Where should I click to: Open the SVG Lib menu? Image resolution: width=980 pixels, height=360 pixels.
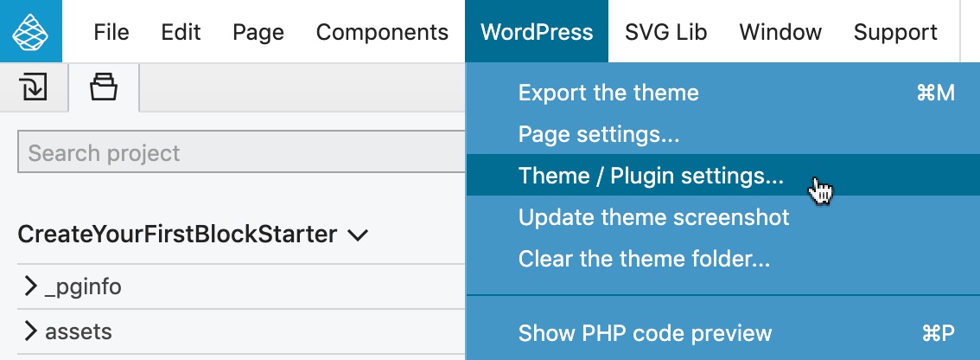665,32
